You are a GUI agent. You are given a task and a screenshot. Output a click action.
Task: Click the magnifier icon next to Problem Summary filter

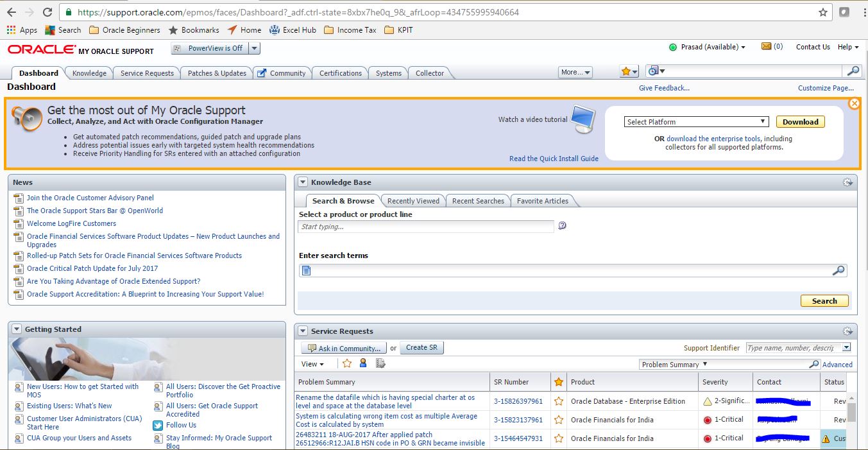[814, 364]
